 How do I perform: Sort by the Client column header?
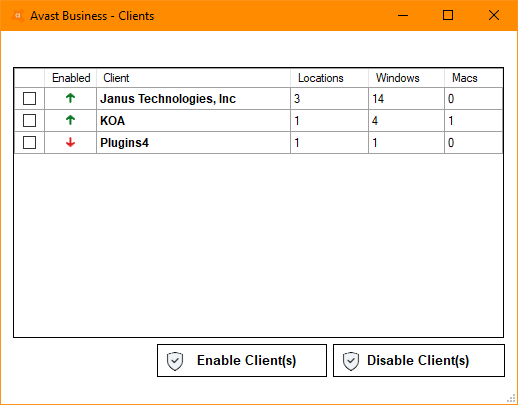(x=193, y=78)
